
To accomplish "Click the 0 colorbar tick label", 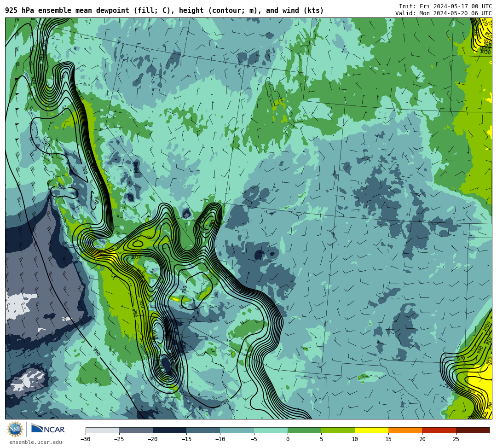I will point(288,439).
